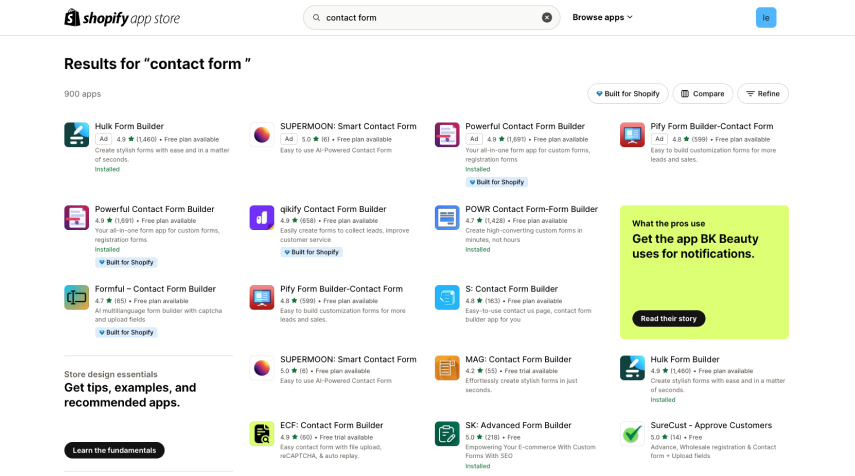Click the POWR Contact Form icon
855x476 pixels.
[x=447, y=218]
